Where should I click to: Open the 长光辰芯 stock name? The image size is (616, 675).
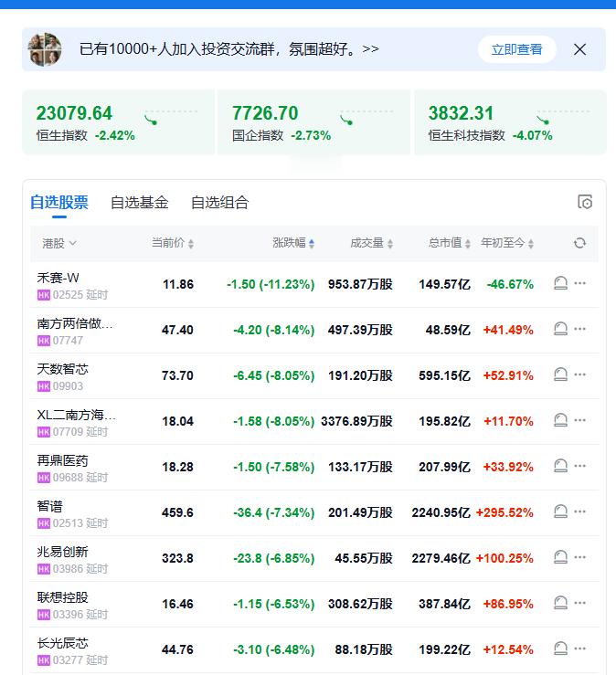pos(62,643)
